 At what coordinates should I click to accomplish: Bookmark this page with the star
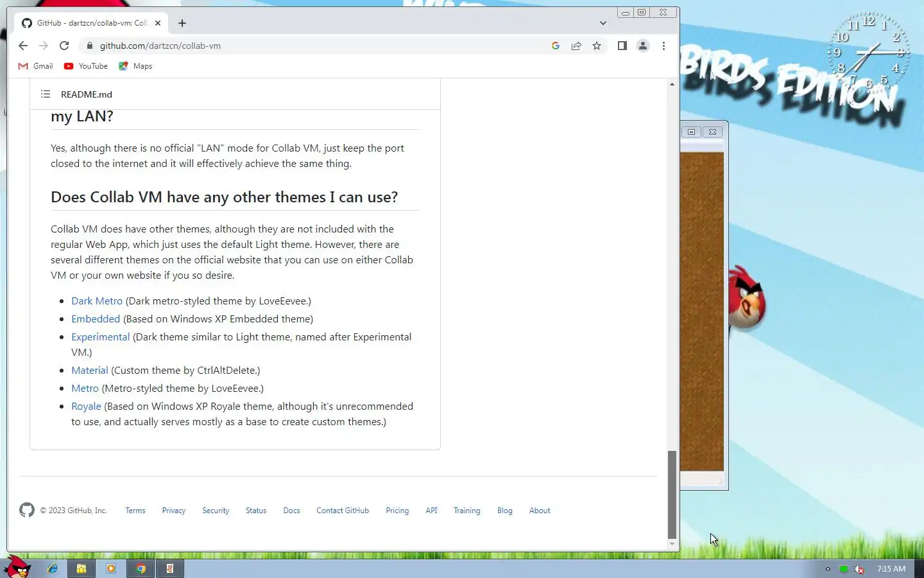[597, 46]
